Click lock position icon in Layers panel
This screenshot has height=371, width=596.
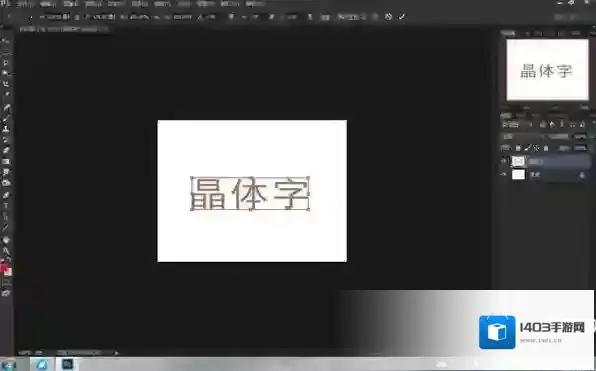(x=536, y=148)
